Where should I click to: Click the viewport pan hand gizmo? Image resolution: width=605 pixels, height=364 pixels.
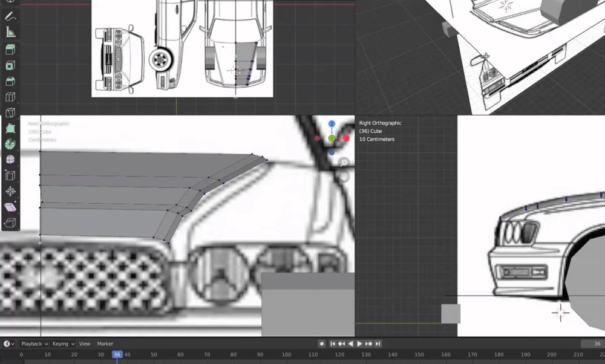pyautogui.click(x=344, y=177)
